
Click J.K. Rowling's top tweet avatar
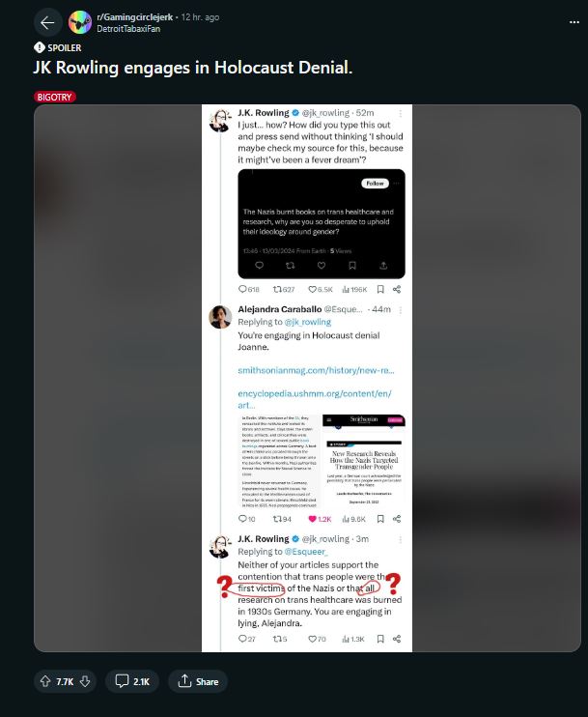[220, 121]
